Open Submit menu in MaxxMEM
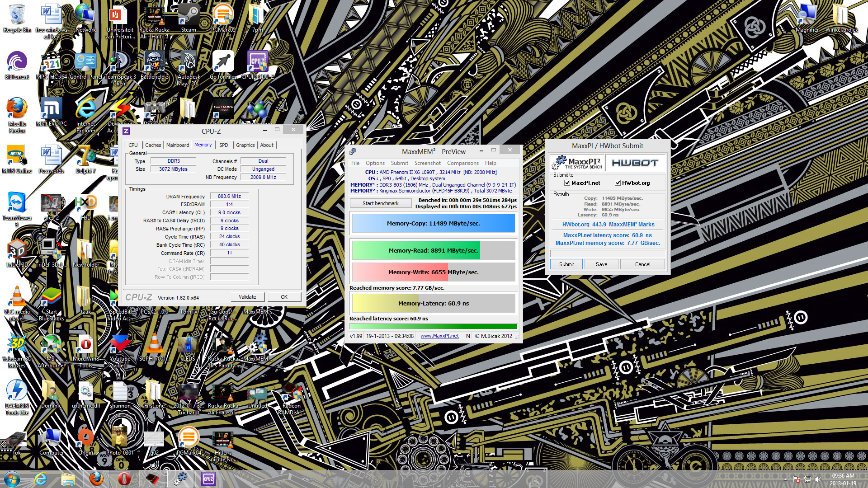Viewport: 868px width, 488px height. click(399, 163)
